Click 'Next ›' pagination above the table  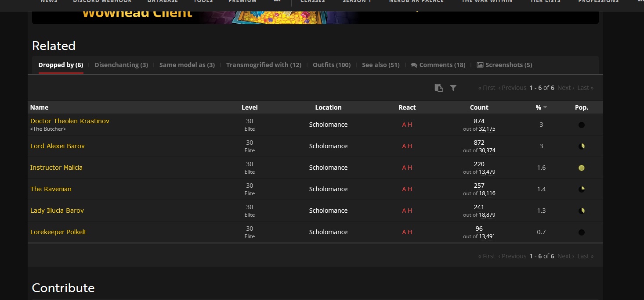click(x=566, y=88)
